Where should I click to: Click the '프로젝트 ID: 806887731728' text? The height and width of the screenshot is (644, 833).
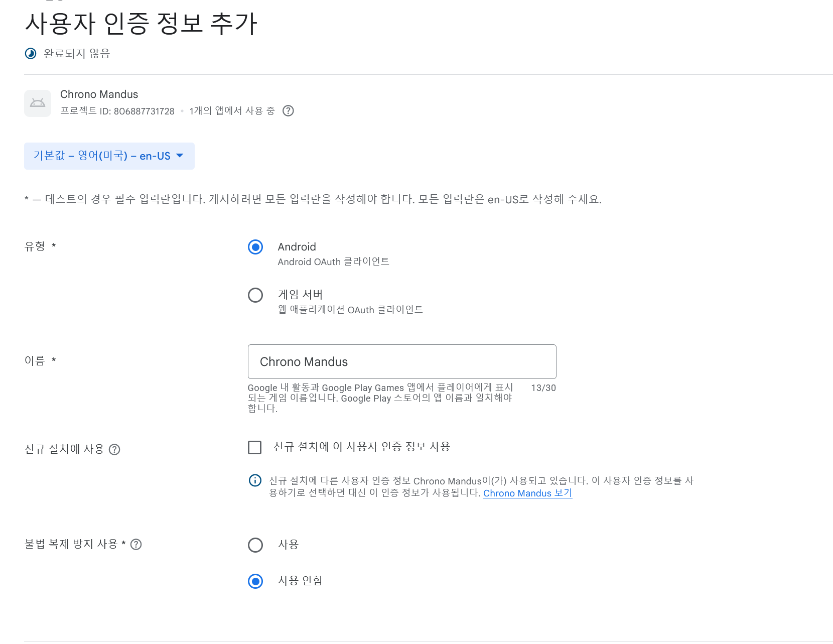[117, 111]
